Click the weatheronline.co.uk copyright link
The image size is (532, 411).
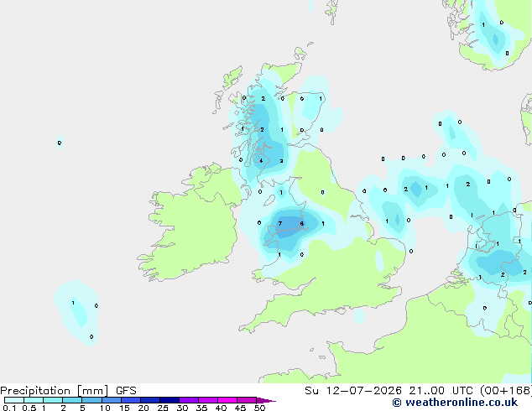click(455, 403)
